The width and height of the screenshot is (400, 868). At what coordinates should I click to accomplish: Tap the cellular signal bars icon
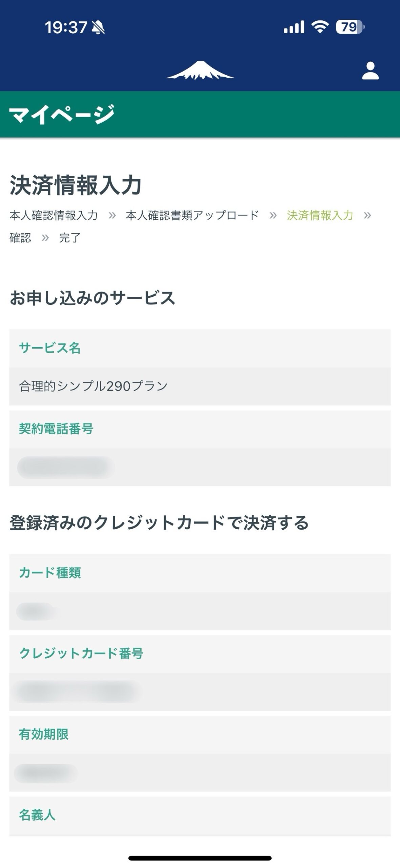[x=294, y=27]
